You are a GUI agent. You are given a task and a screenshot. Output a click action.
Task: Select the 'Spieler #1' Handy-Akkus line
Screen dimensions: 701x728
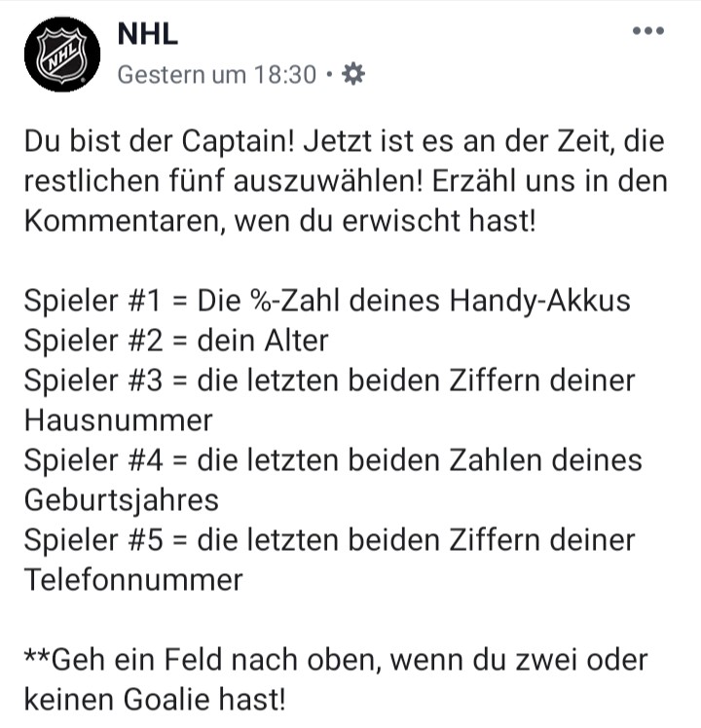point(326,300)
